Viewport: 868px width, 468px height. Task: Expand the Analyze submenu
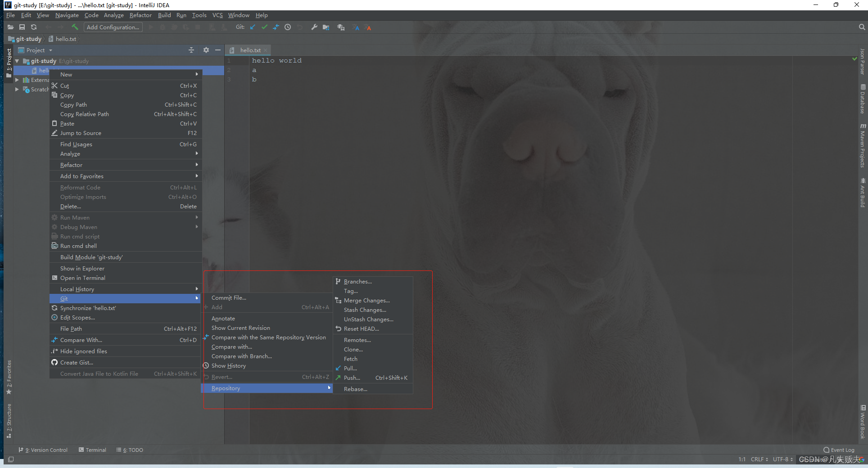tap(125, 153)
